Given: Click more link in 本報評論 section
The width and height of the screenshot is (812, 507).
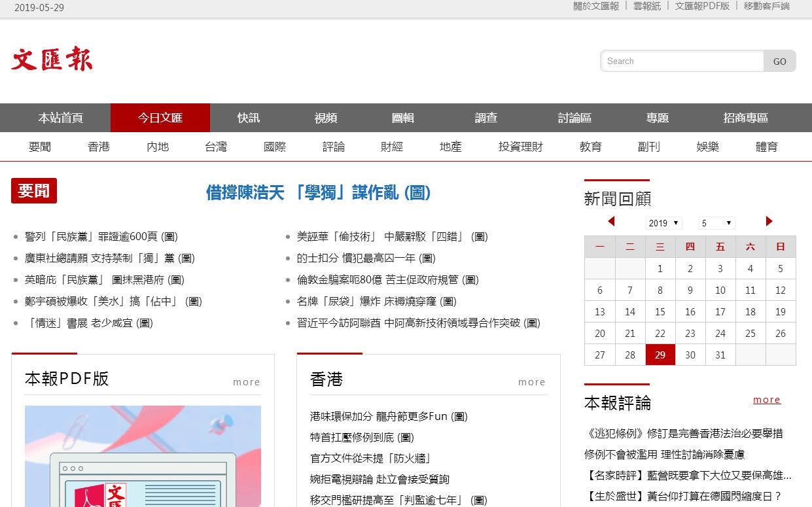Looking at the screenshot, I should point(766,400).
